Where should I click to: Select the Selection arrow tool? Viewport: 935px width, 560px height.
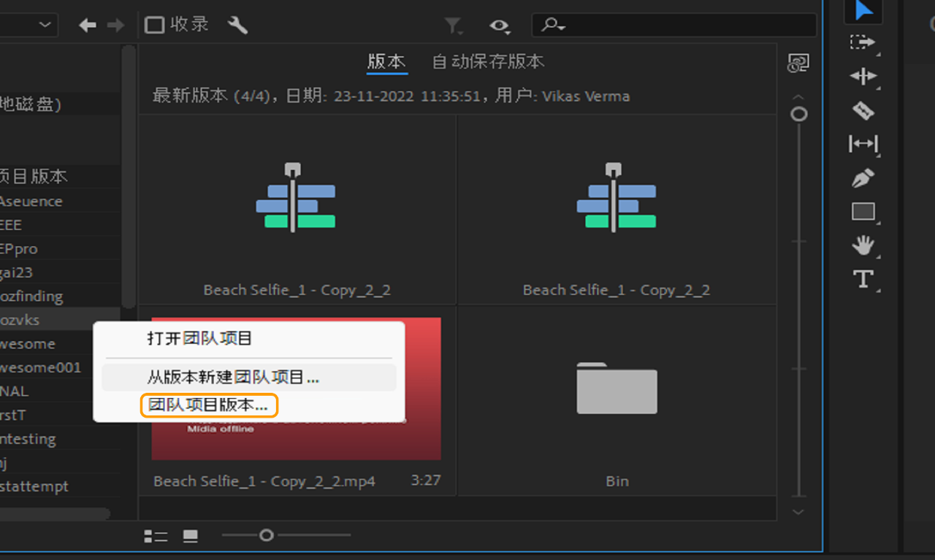tap(863, 10)
